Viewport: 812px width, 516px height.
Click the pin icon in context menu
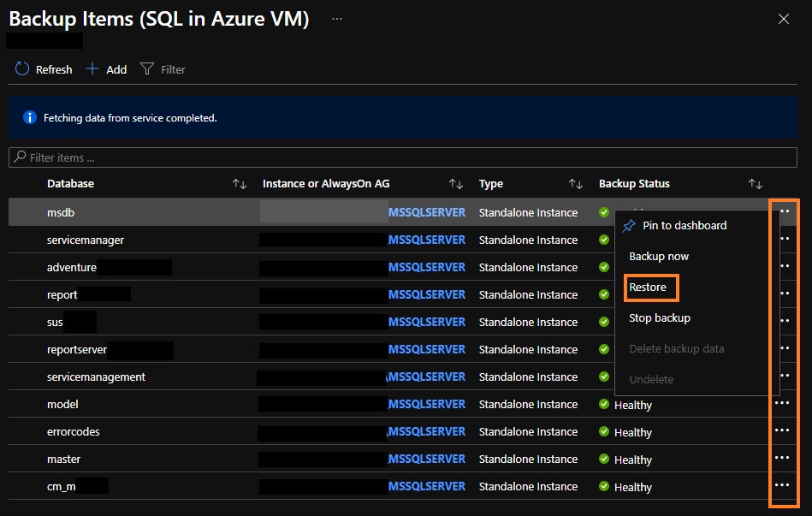pos(629,225)
